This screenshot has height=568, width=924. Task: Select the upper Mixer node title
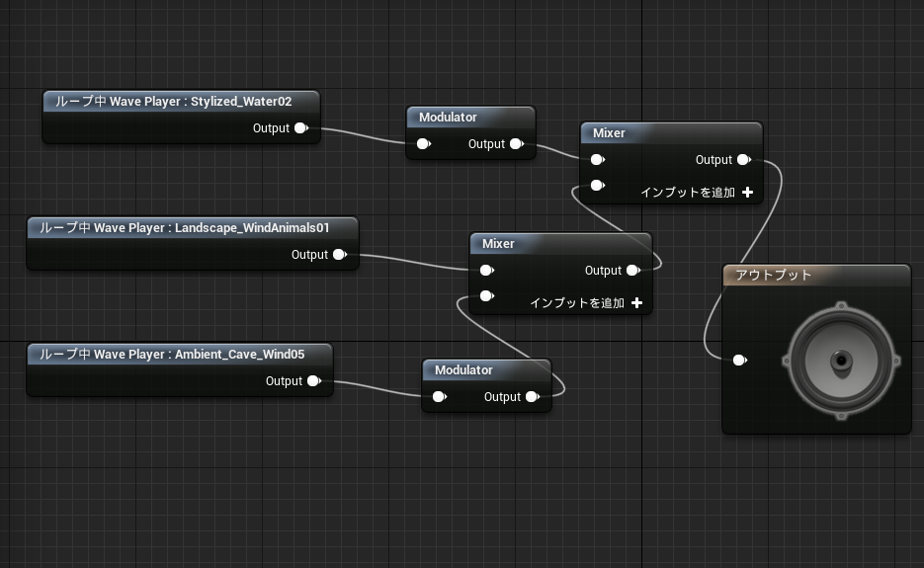[609, 133]
